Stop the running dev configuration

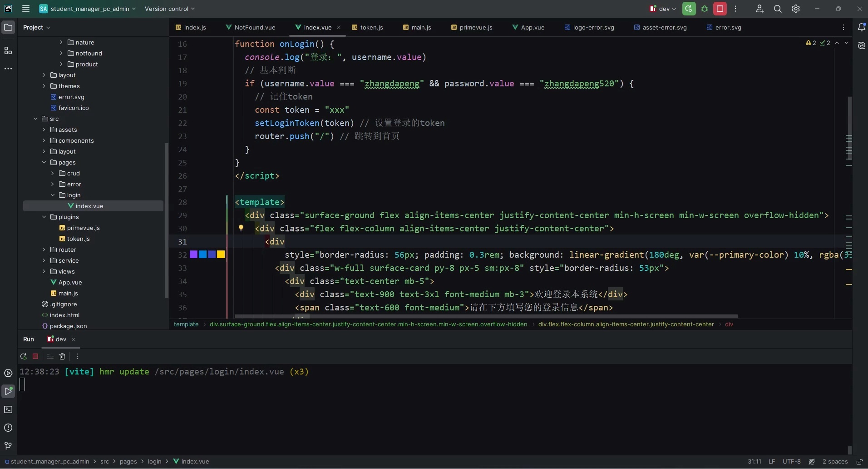click(720, 9)
